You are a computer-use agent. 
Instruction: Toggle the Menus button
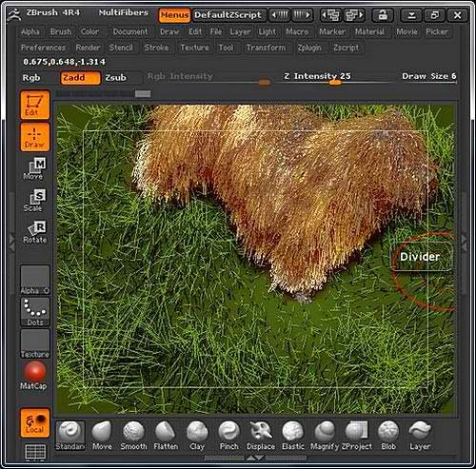(174, 15)
